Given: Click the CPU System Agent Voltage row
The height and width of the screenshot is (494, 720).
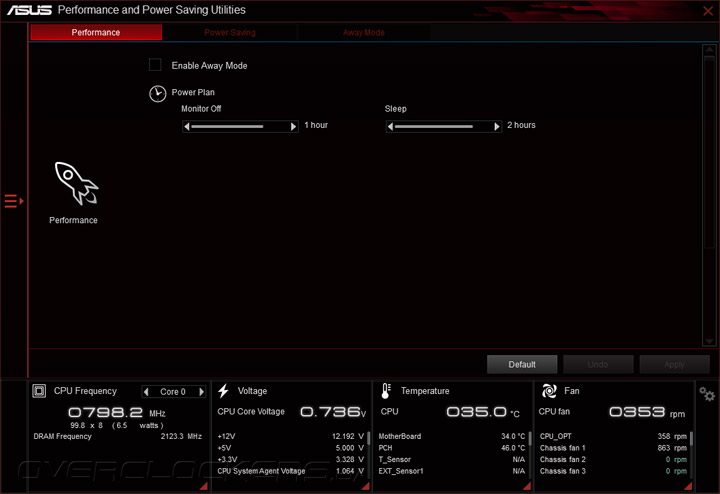Looking at the screenshot, I should (x=291, y=471).
